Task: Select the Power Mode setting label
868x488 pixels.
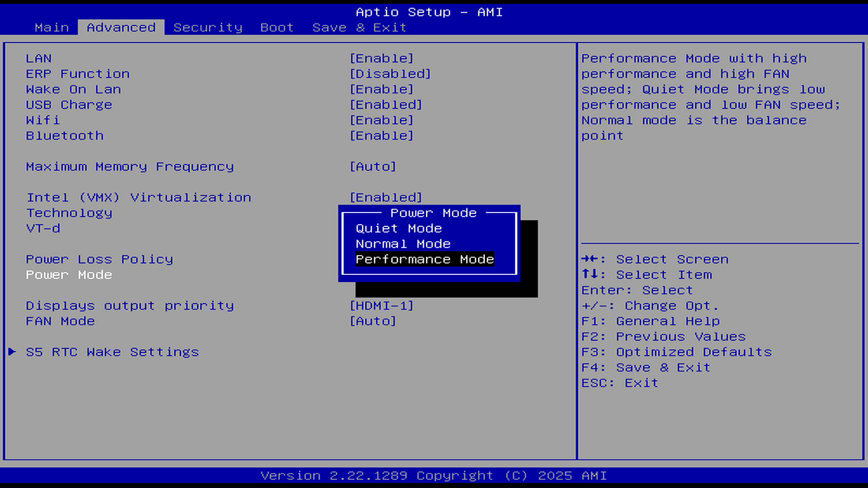Action: (69, 275)
